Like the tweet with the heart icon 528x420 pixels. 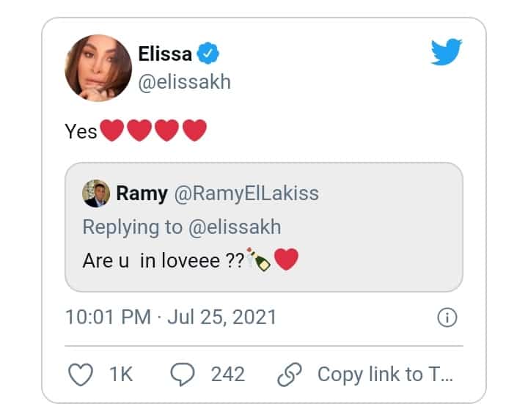(81, 375)
